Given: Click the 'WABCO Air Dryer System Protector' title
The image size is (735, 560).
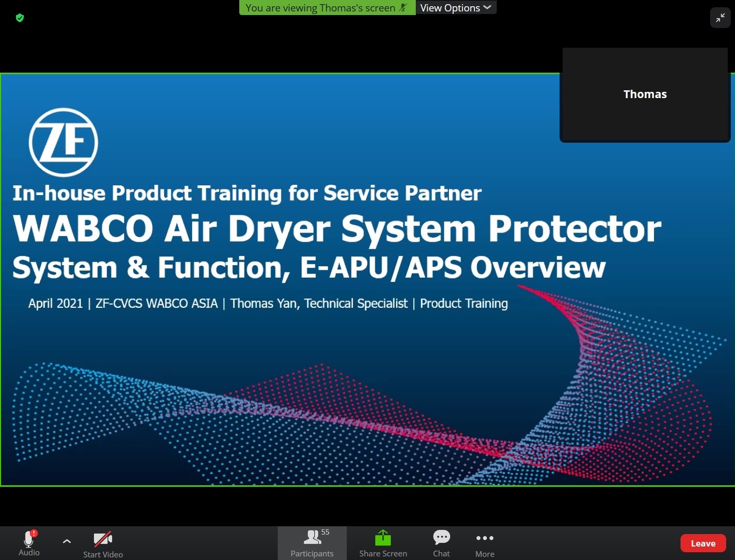Looking at the screenshot, I should coord(337,229).
